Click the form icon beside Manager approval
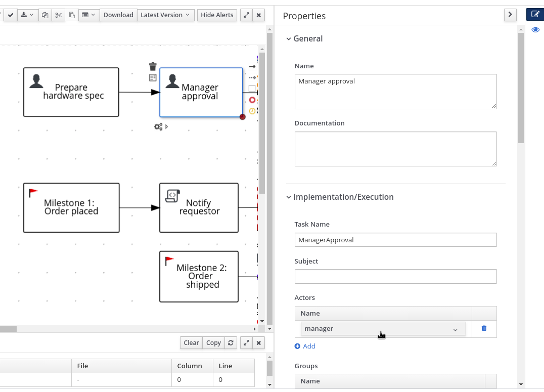 [153, 78]
